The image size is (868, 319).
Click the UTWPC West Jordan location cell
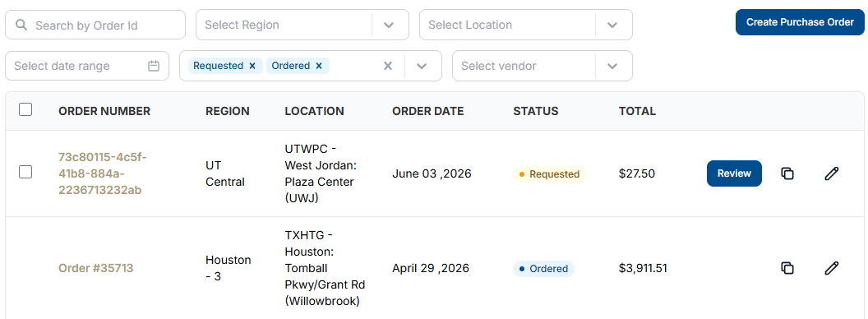click(x=320, y=173)
